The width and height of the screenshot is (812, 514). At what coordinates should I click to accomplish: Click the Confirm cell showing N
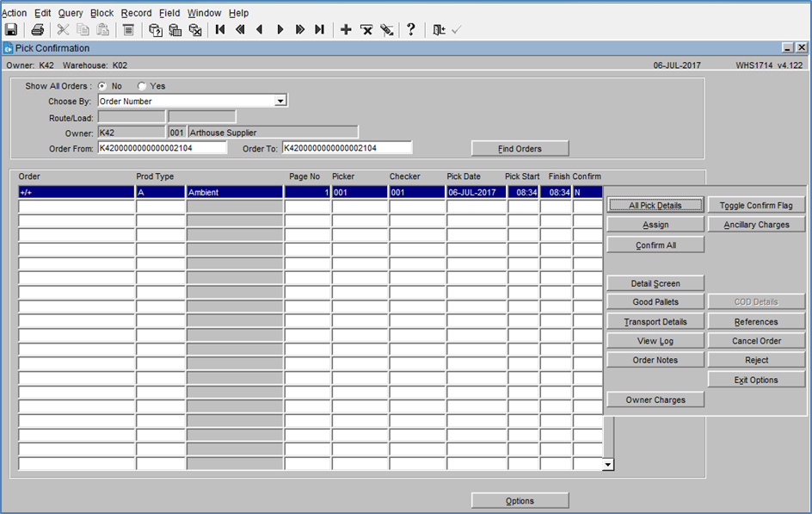[587, 192]
